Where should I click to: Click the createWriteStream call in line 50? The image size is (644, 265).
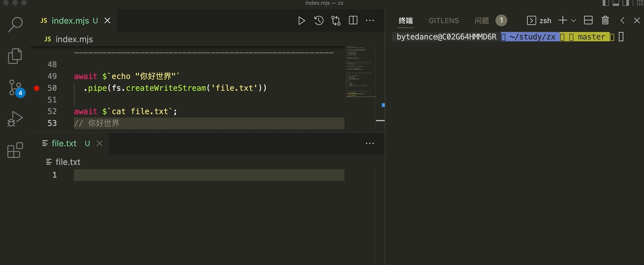pos(166,88)
